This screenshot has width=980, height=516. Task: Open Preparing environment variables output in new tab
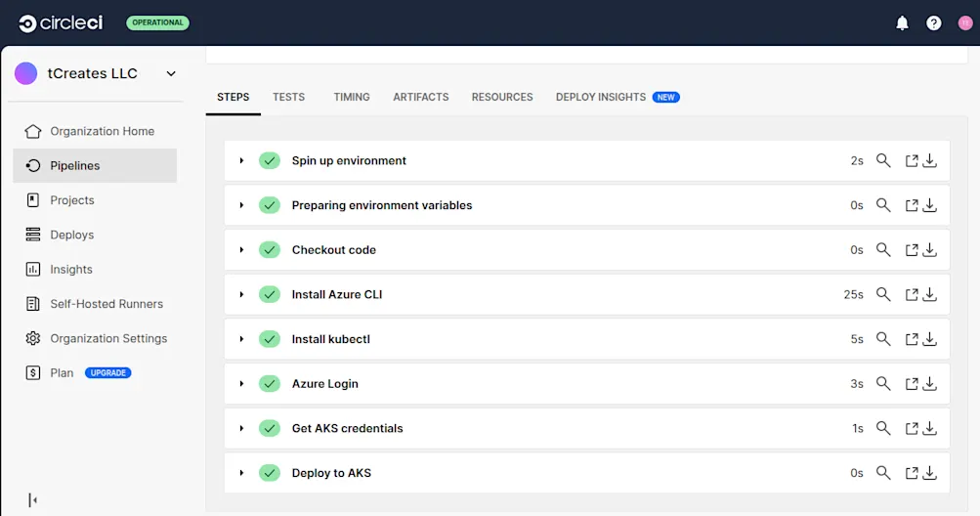coord(912,205)
